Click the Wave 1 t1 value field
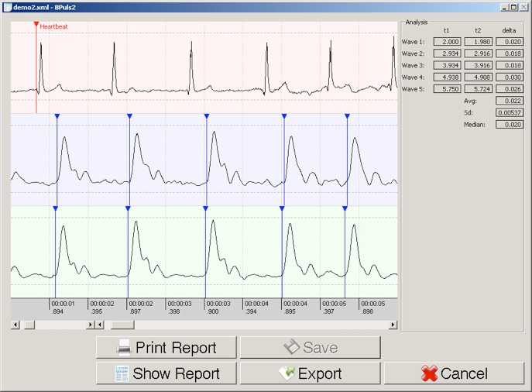 click(447, 42)
